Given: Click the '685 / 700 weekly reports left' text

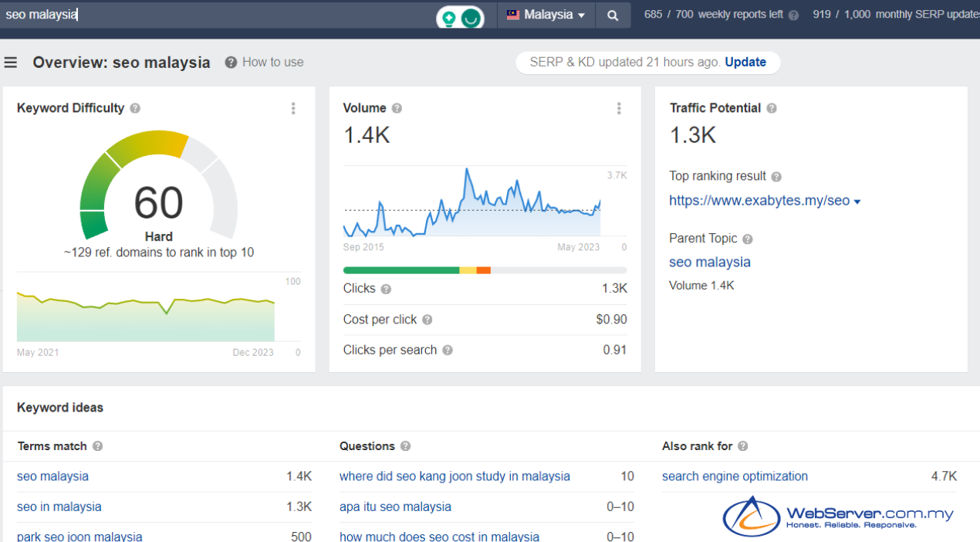Looking at the screenshot, I should coord(714,15).
